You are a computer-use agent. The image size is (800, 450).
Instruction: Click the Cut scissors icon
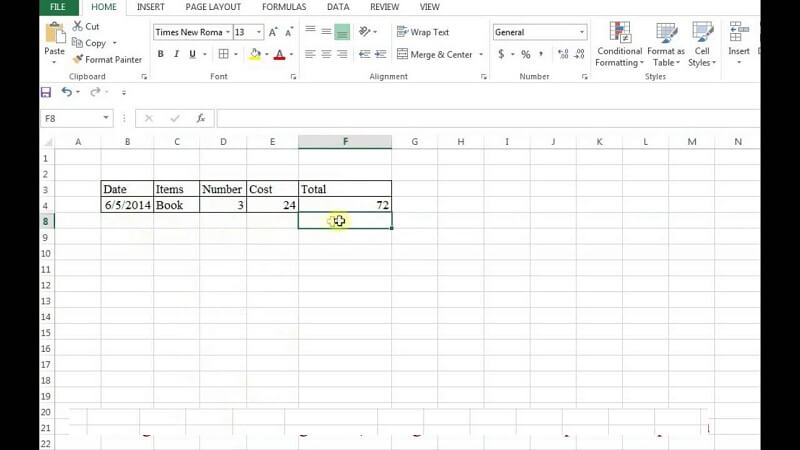pyautogui.click(x=77, y=27)
